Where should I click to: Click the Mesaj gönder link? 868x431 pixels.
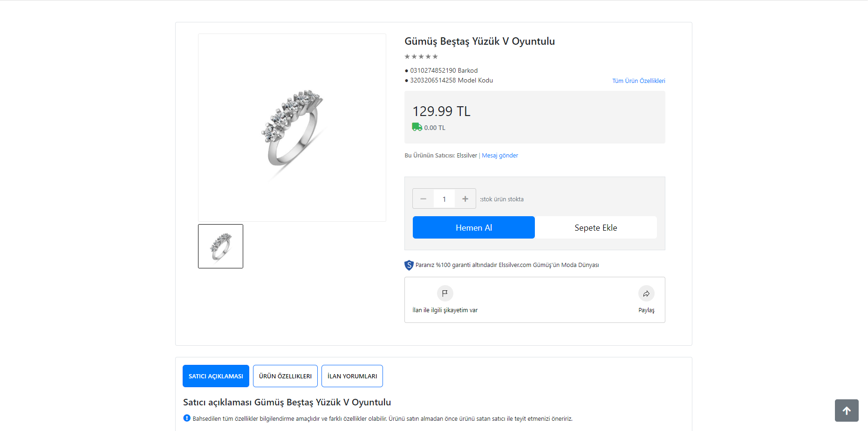point(500,156)
